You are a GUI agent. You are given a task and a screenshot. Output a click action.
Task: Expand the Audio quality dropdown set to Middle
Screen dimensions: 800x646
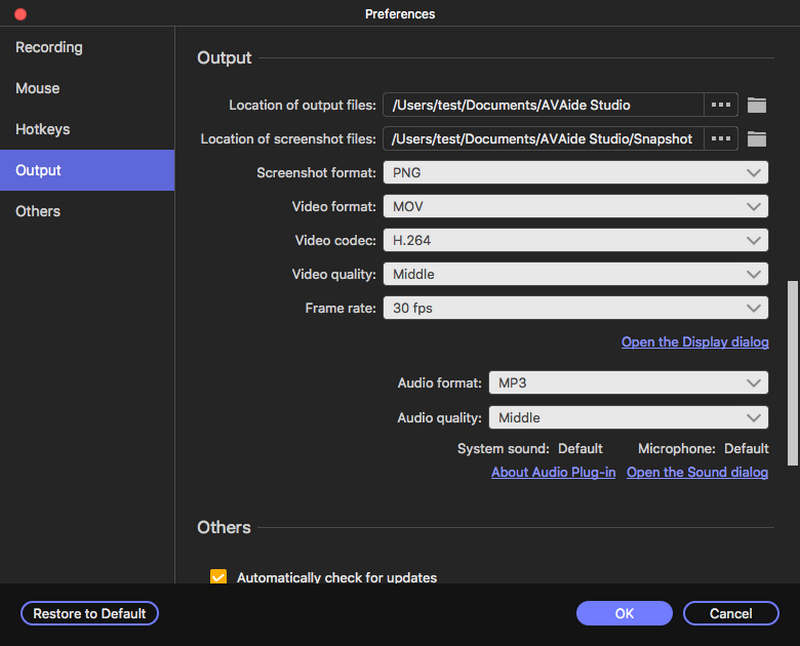tap(628, 417)
